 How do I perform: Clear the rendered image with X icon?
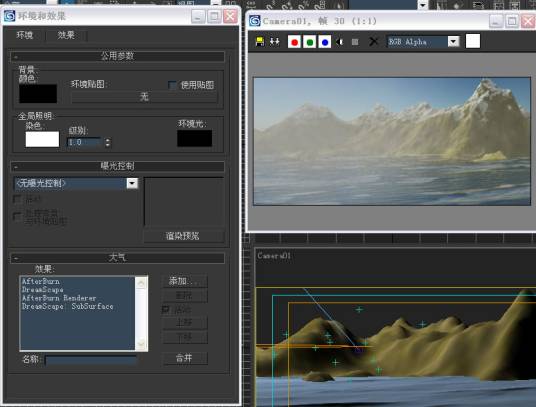point(373,42)
